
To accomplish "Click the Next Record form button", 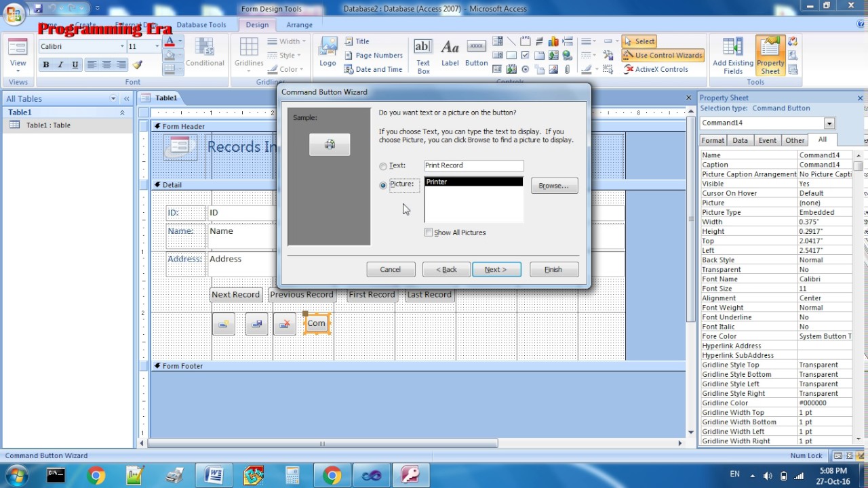I will (x=235, y=295).
